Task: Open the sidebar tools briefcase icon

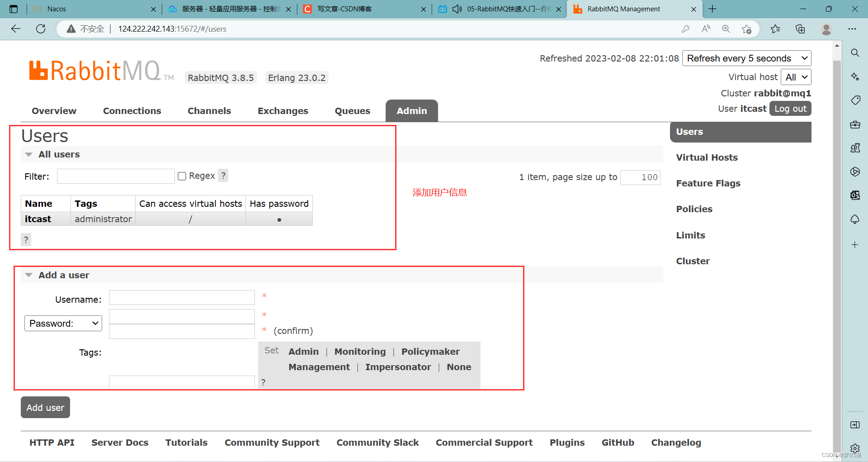Action: click(855, 124)
